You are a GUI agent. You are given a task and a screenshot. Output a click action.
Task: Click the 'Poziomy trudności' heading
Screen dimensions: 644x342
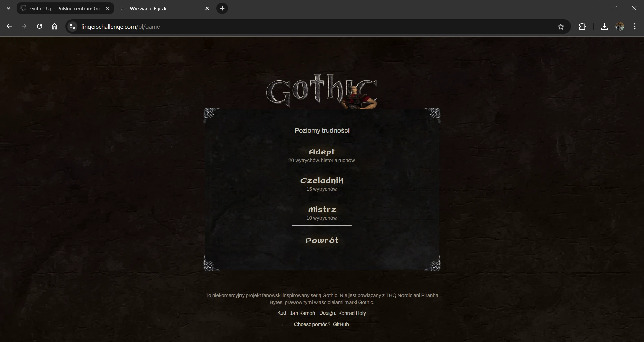click(322, 130)
